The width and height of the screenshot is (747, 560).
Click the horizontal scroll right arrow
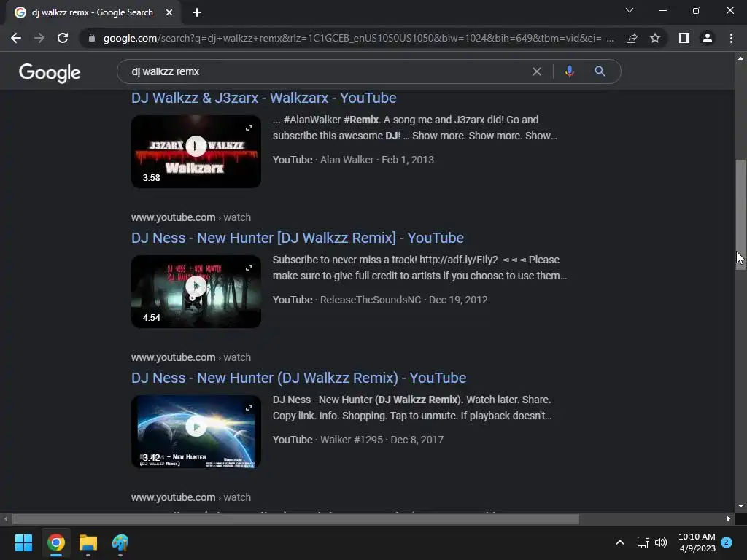tap(728, 518)
